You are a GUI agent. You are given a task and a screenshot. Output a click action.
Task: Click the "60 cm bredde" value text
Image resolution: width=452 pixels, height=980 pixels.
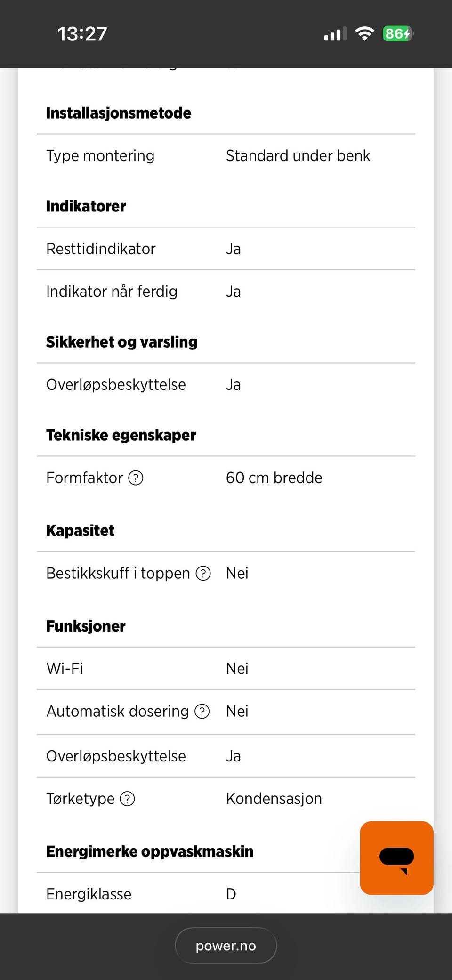274,478
